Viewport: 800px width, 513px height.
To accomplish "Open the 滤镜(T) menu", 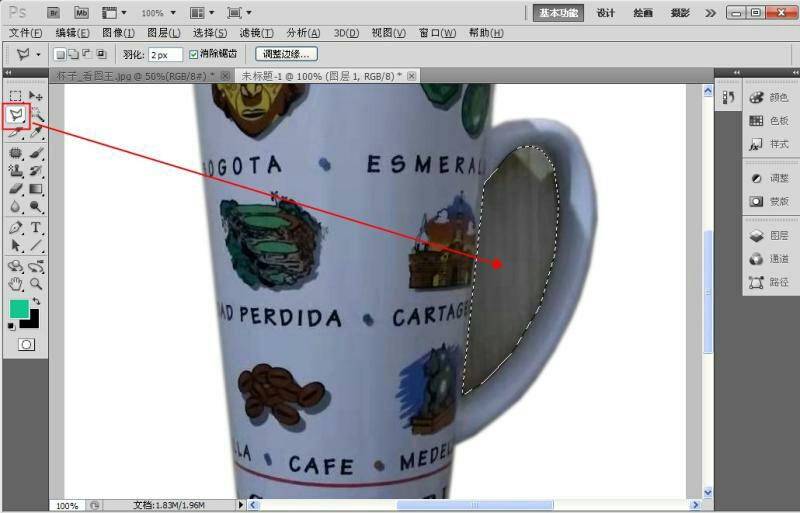I will (x=257, y=33).
